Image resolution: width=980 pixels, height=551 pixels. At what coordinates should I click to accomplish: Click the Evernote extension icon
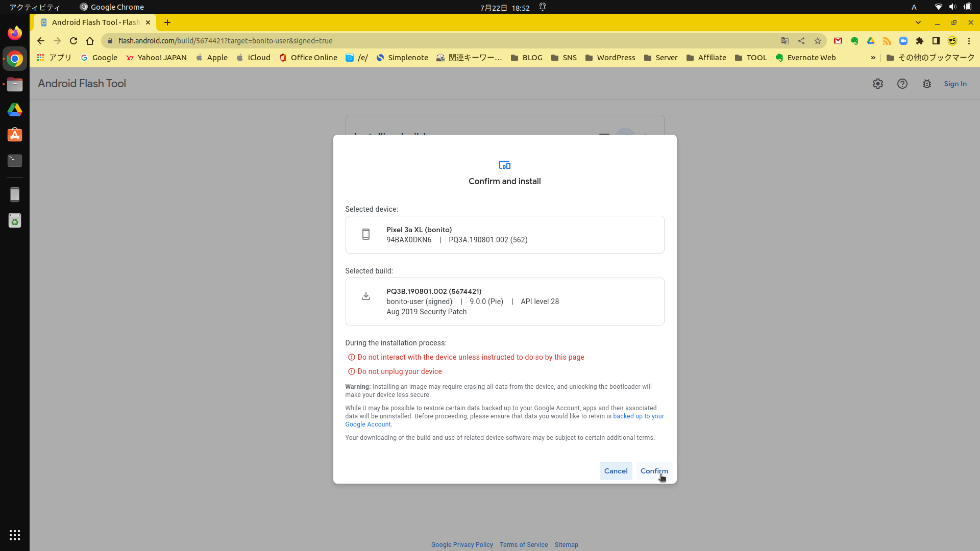tap(854, 41)
